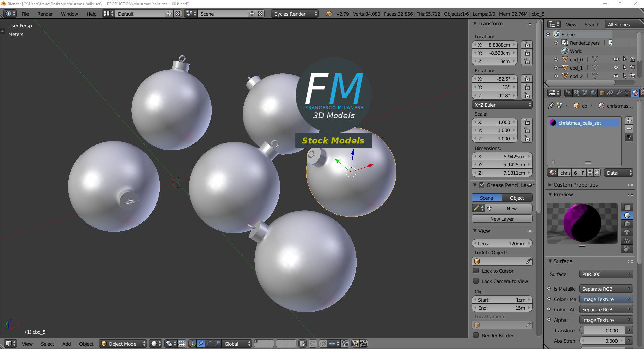Lock the Rotation Z value
This screenshot has height=349, width=644.
click(x=527, y=96)
